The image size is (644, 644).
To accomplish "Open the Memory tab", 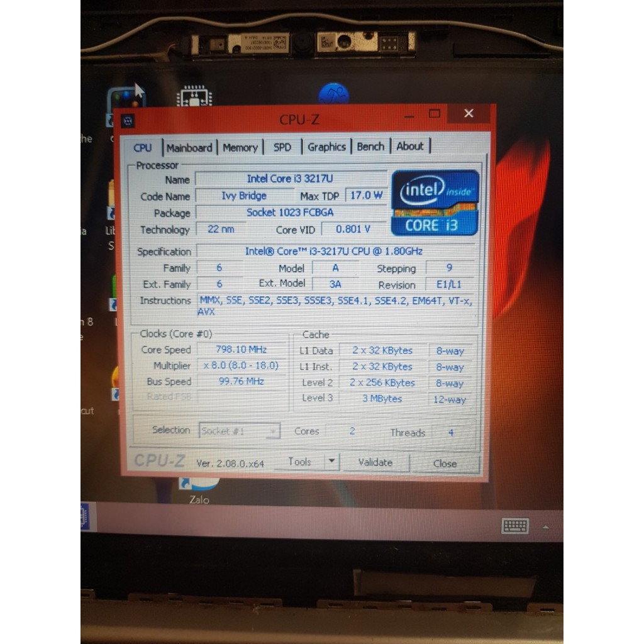I will (x=240, y=147).
